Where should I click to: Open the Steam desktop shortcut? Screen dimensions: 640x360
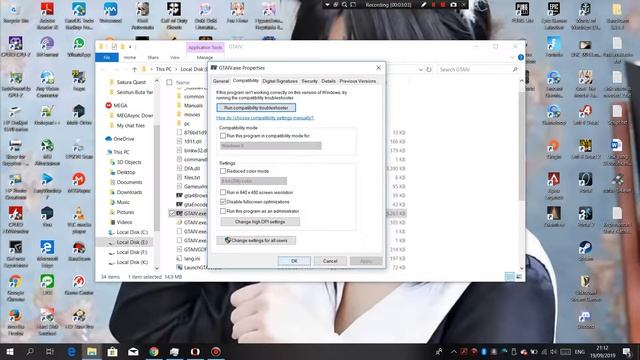coord(585,251)
